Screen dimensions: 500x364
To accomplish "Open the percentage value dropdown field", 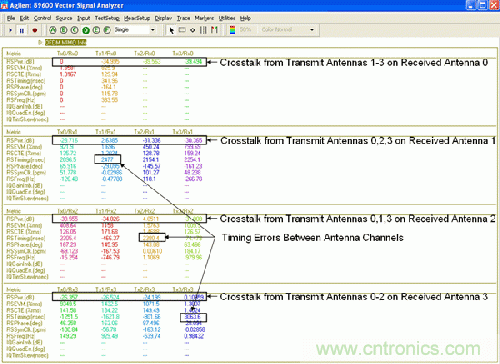I will click(247, 30).
